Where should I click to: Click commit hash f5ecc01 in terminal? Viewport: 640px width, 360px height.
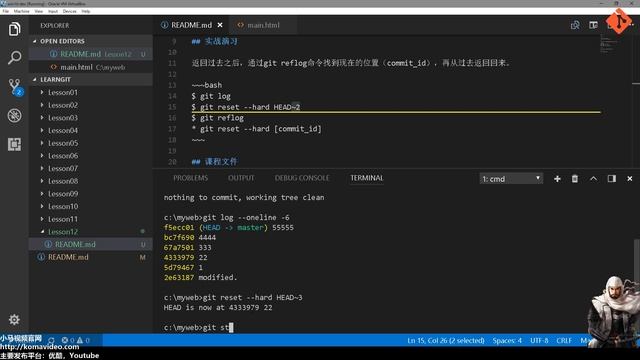179,227
